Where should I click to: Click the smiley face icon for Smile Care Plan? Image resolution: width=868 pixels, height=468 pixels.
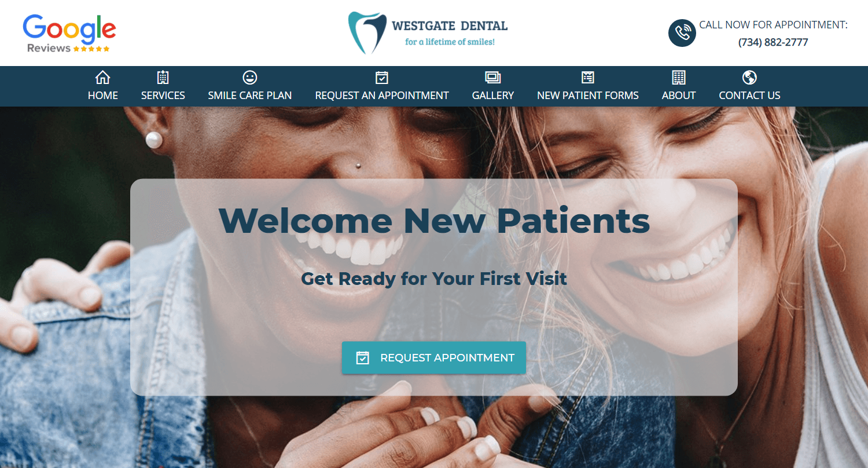[x=250, y=78]
